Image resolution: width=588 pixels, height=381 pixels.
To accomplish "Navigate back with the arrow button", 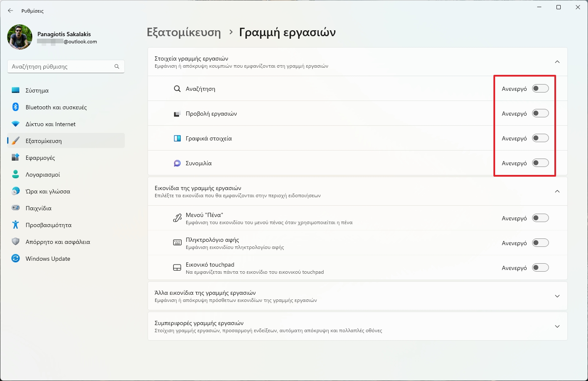I will point(10,11).
